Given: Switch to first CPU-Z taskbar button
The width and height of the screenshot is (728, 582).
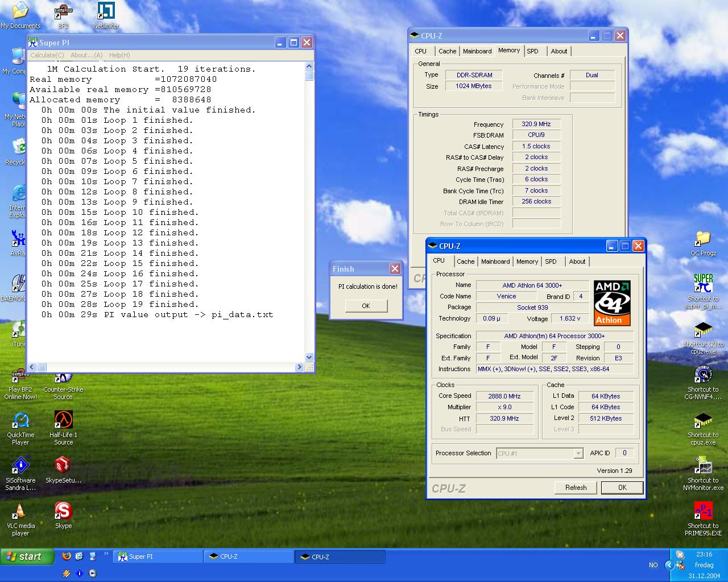Looking at the screenshot, I should click(x=249, y=556).
